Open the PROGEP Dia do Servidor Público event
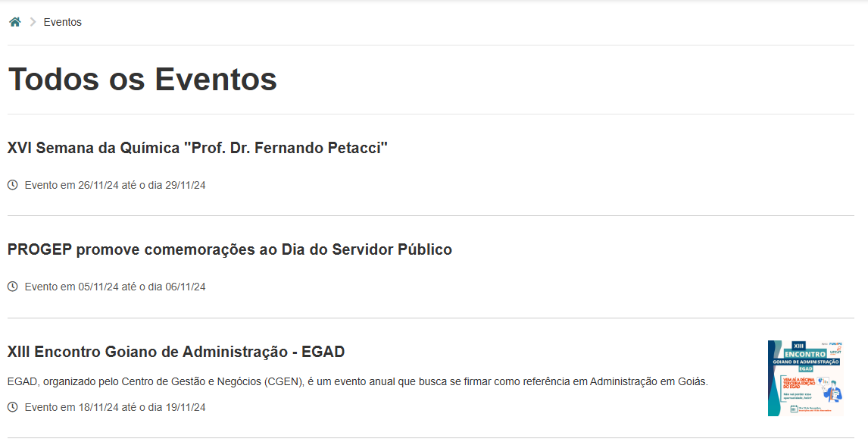The width and height of the screenshot is (868, 442). (x=229, y=249)
